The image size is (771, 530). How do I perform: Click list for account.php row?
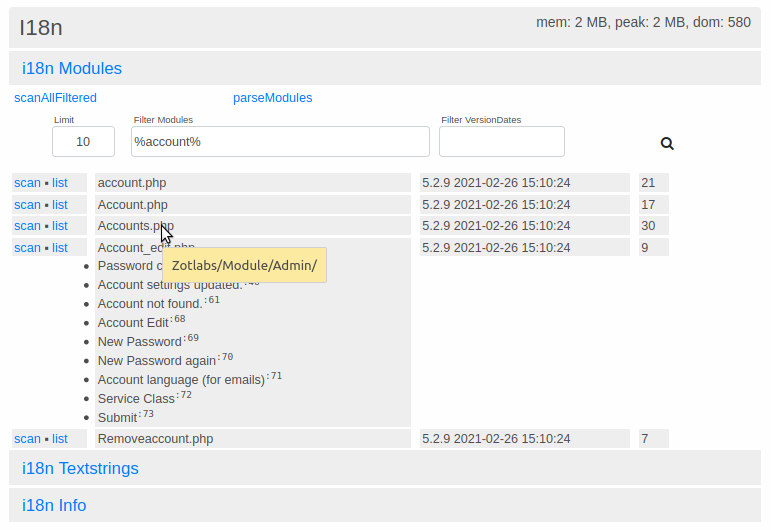coord(60,183)
